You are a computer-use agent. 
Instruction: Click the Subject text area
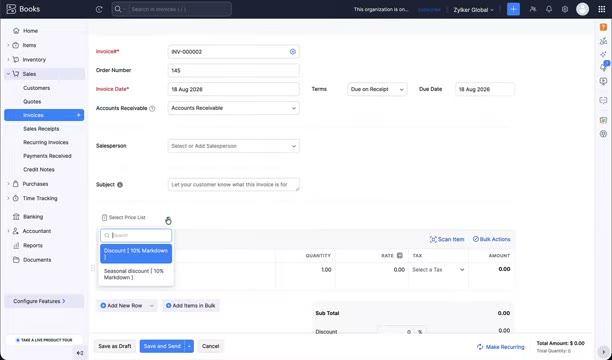233,185
